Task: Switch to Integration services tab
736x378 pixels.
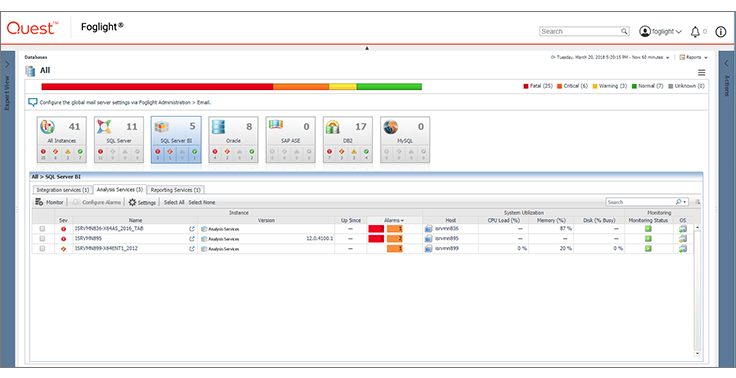Action: 63,190
